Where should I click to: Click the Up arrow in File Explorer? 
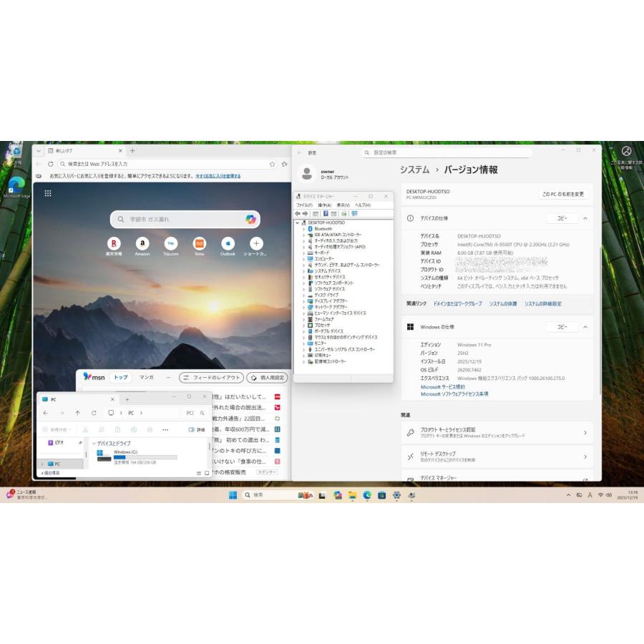pyautogui.click(x=77, y=413)
